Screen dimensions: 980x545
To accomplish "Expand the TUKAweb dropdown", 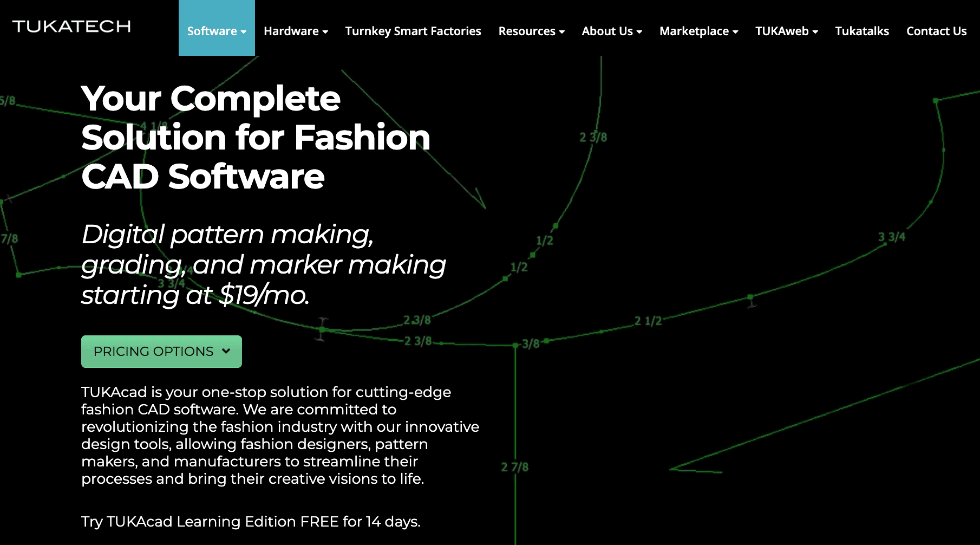I will [x=787, y=31].
